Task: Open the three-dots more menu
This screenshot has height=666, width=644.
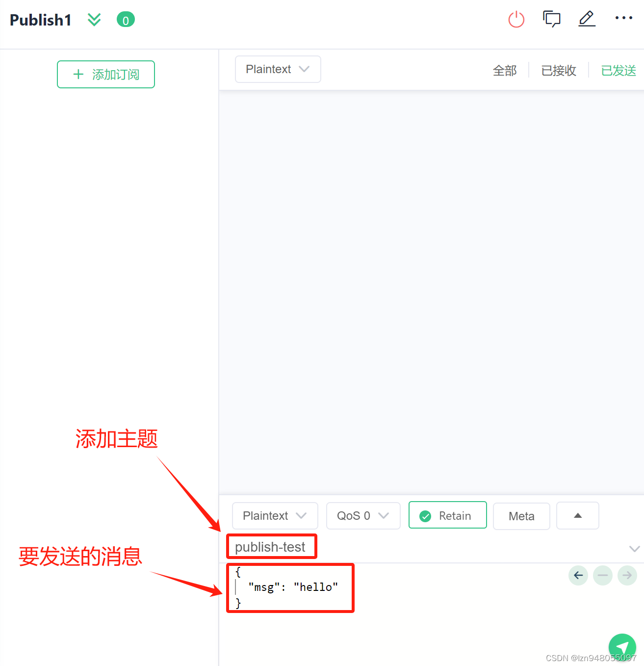Action: click(x=623, y=18)
